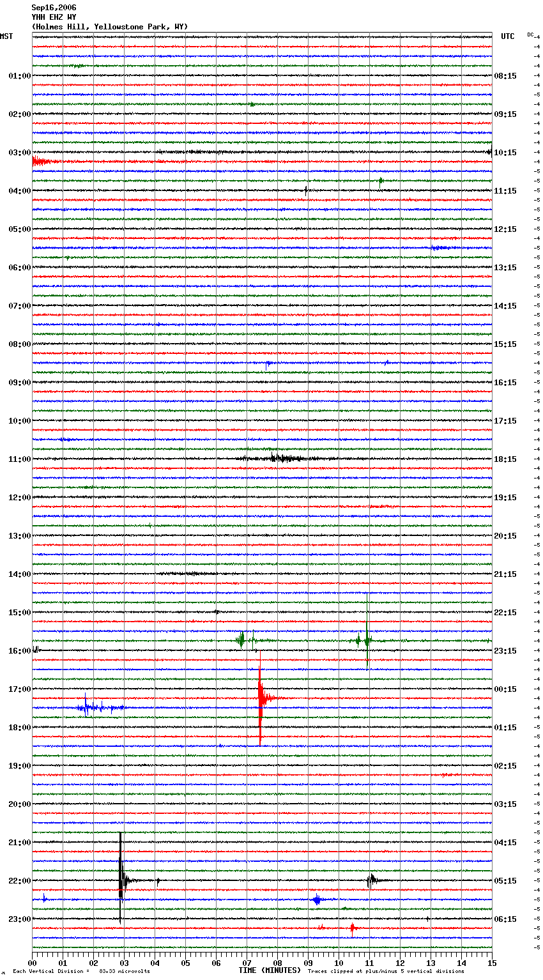Select the 05:00 MST time label
543x980 pixels.
click(x=20, y=229)
